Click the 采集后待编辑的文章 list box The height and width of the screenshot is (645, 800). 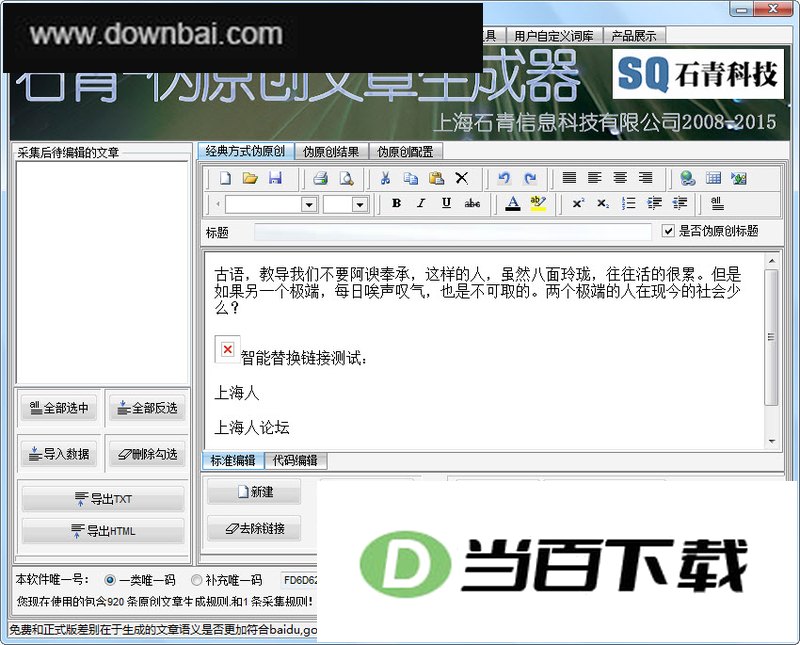pyautogui.click(x=102, y=272)
